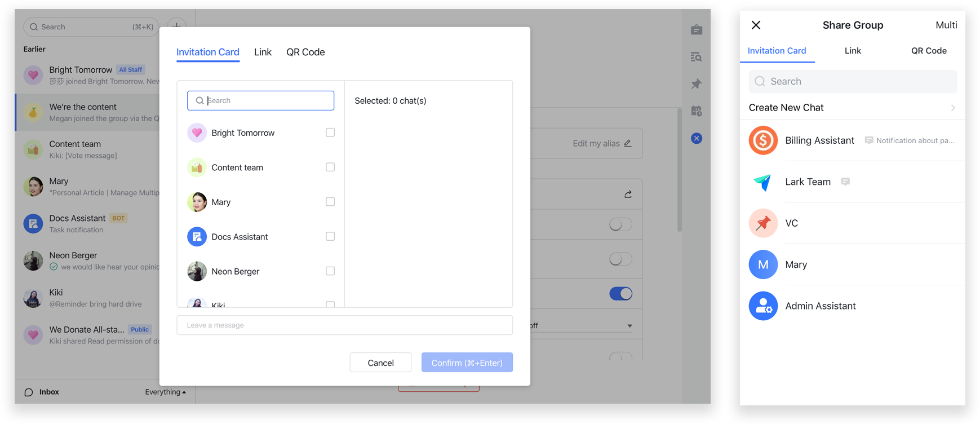Open Link tab in Share Group panel
This screenshot has height=424, width=980.
853,51
